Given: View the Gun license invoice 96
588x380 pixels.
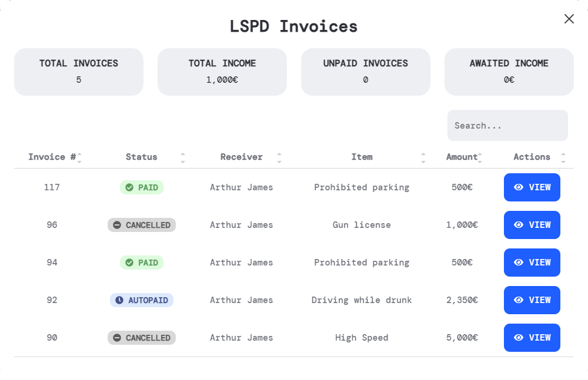Looking at the screenshot, I should coord(532,225).
